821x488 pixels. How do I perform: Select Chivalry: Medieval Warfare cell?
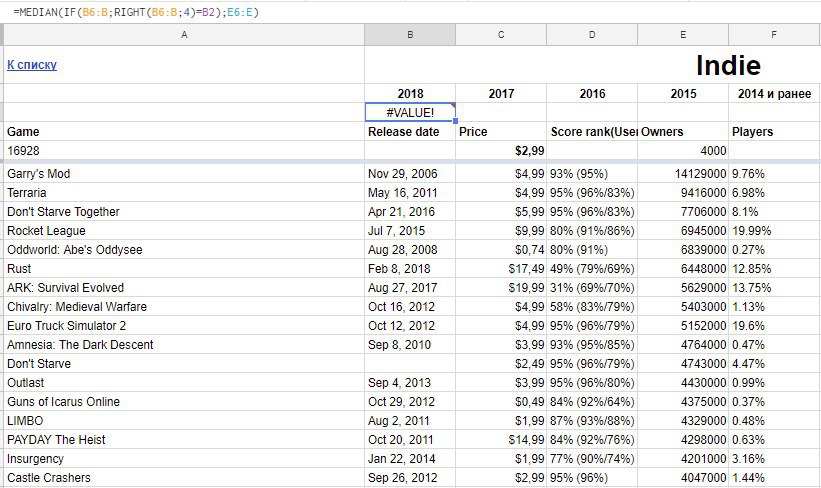pyautogui.click(x=184, y=306)
